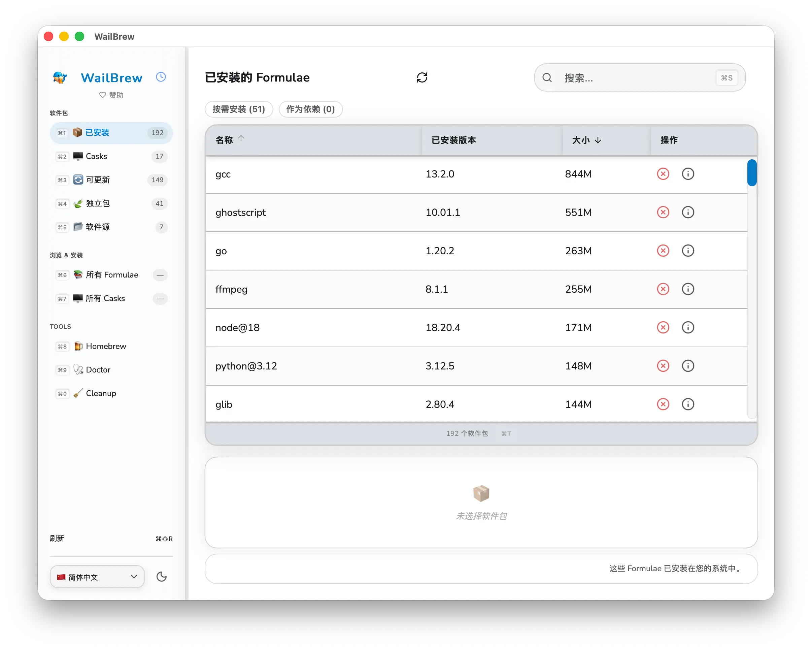Screen dimensions: 812x650
Task: Open update history clock icon beside WailBrew
Action: click(161, 77)
